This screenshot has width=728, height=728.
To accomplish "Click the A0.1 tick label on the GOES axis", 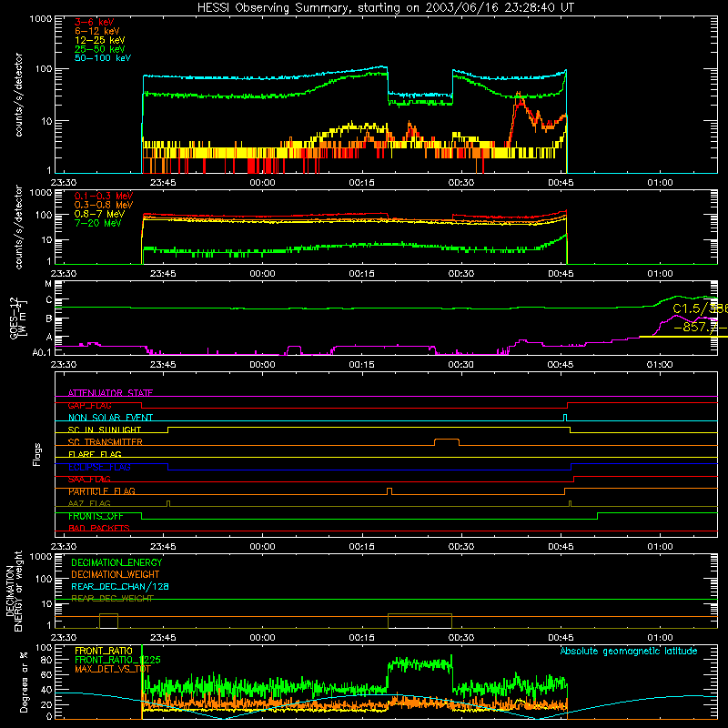I will 42,352.
